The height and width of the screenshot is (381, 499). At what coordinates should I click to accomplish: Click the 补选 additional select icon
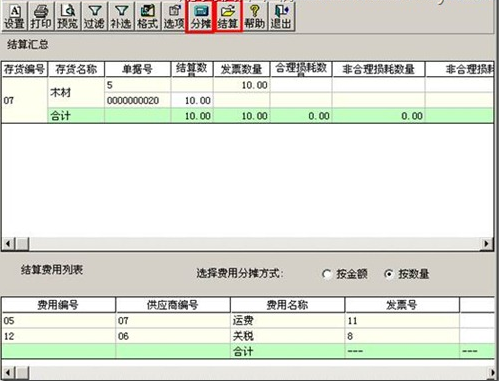point(121,17)
